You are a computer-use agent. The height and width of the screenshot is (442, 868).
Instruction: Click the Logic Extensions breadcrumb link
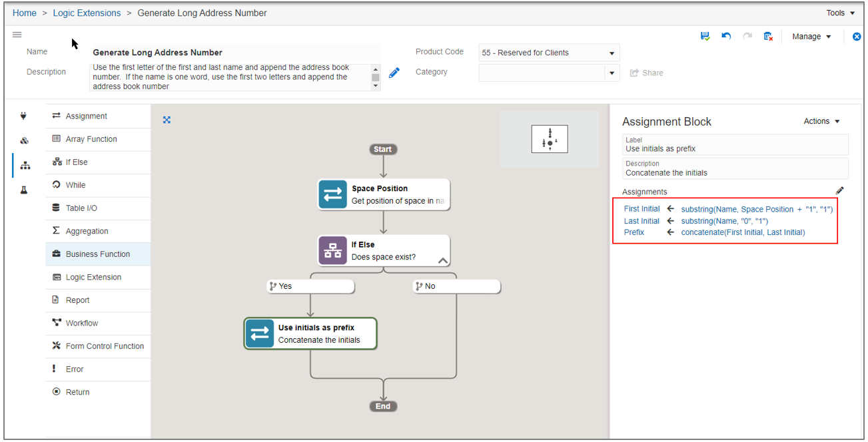click(87, 13)
